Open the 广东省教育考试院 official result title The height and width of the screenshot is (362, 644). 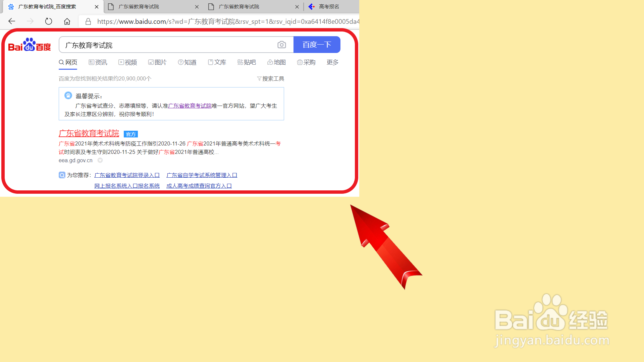89,133
